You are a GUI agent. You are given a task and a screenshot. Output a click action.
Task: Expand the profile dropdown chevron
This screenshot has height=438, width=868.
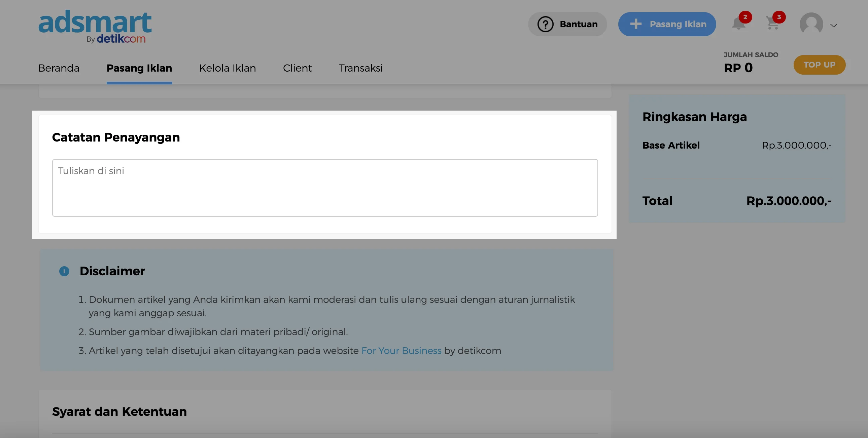point(833,25)
